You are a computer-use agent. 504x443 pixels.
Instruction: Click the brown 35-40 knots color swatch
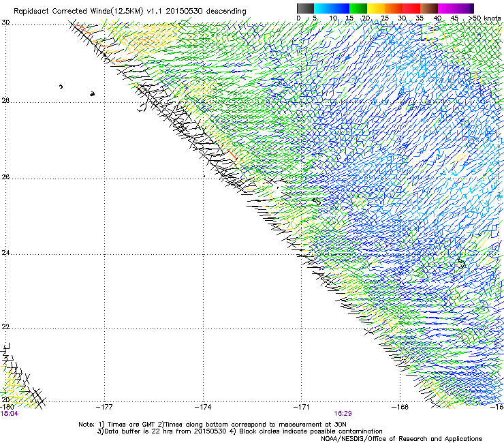coord(429,8)
